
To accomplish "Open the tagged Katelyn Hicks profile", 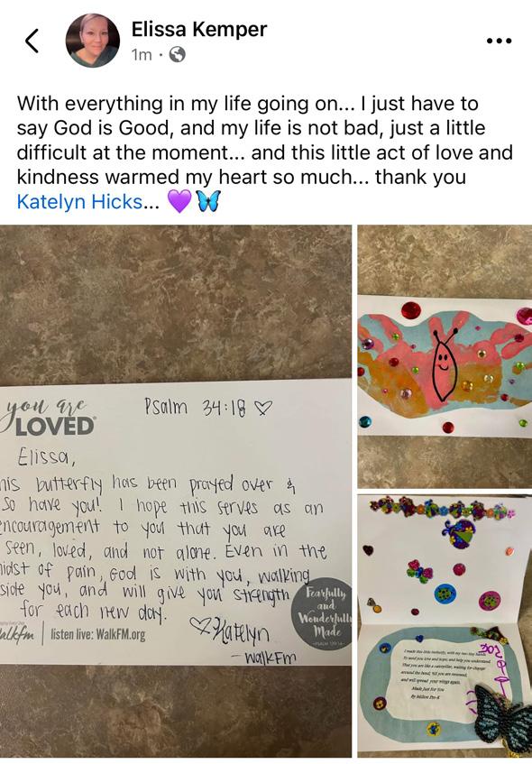I will 80,201.
